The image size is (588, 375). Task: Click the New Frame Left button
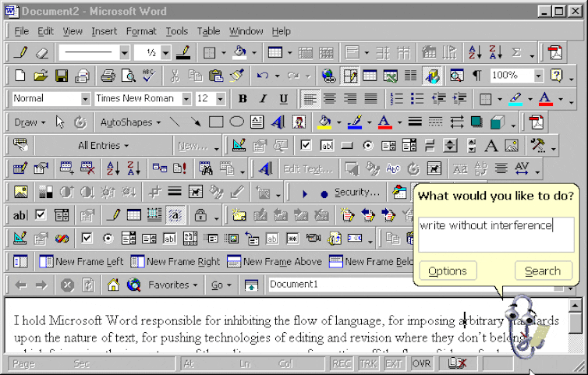(x=81, y=261)
